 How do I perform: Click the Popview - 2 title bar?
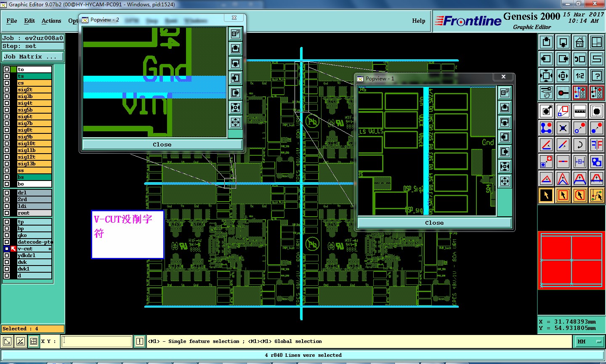(162, 20)
